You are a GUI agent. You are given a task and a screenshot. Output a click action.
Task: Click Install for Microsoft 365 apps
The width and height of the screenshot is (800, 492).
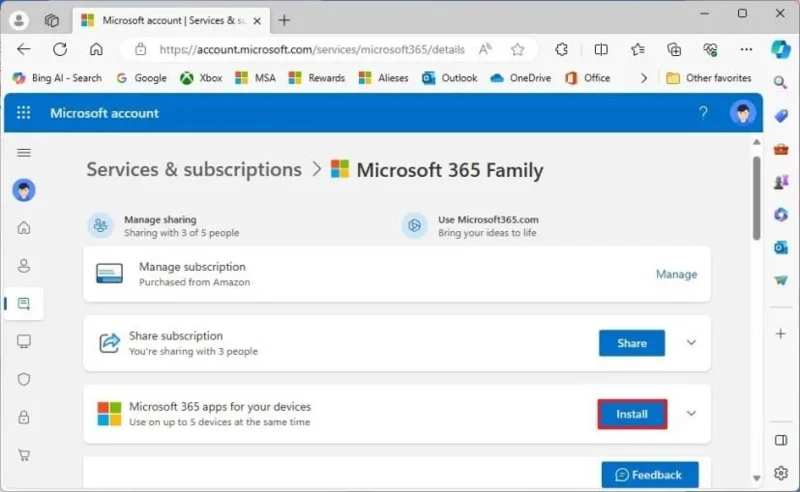tap(632, 414)
